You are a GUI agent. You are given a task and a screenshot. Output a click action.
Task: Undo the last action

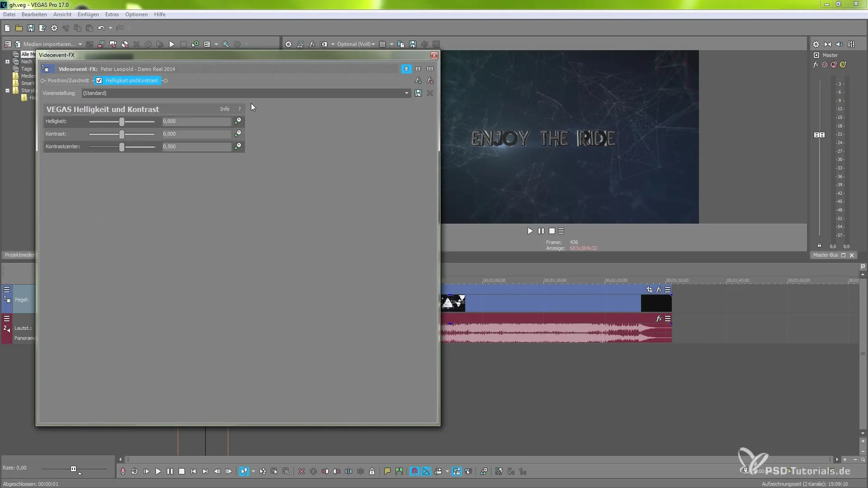pyautogui.click(x=101, y=28)
